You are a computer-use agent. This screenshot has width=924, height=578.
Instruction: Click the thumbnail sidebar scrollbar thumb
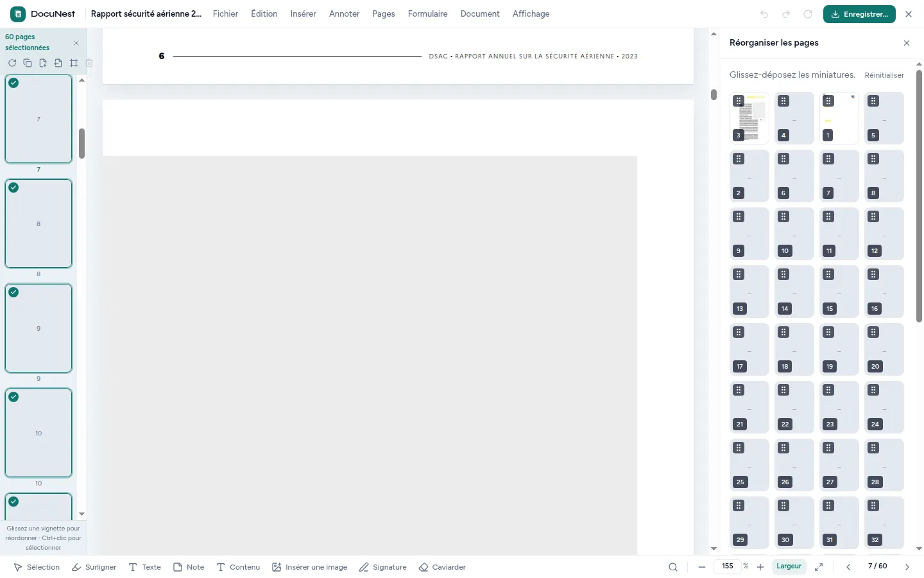tap(81, 143)
